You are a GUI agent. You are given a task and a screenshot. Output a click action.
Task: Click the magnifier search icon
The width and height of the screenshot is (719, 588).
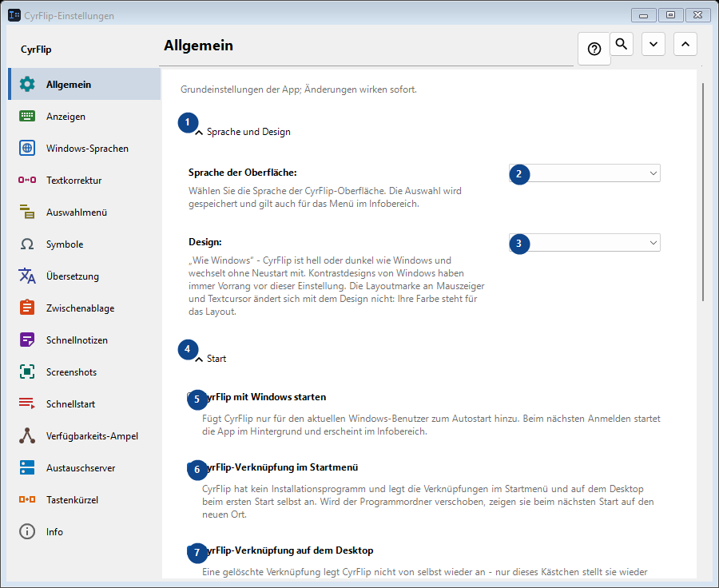point(622,44)
